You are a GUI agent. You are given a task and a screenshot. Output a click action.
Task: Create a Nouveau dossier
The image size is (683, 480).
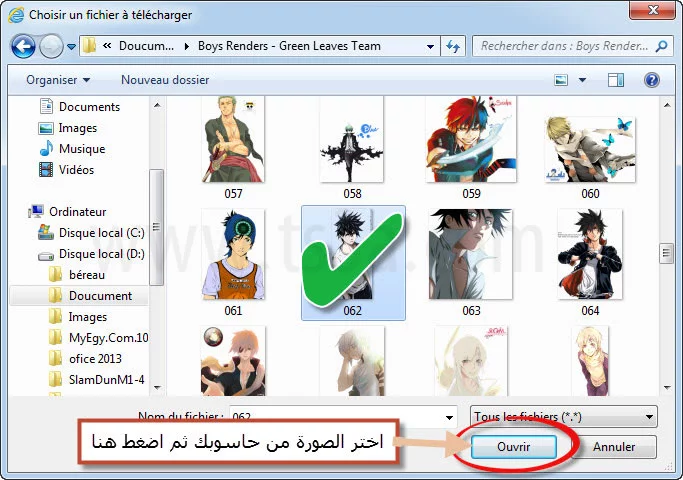click(165, 80)
